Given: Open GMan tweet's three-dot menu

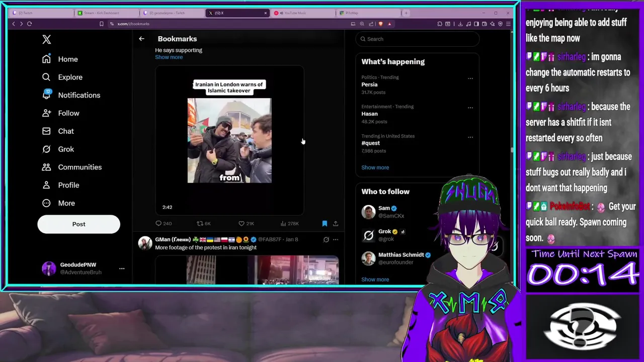Looking at the screenshot, I should coord(336,240).
